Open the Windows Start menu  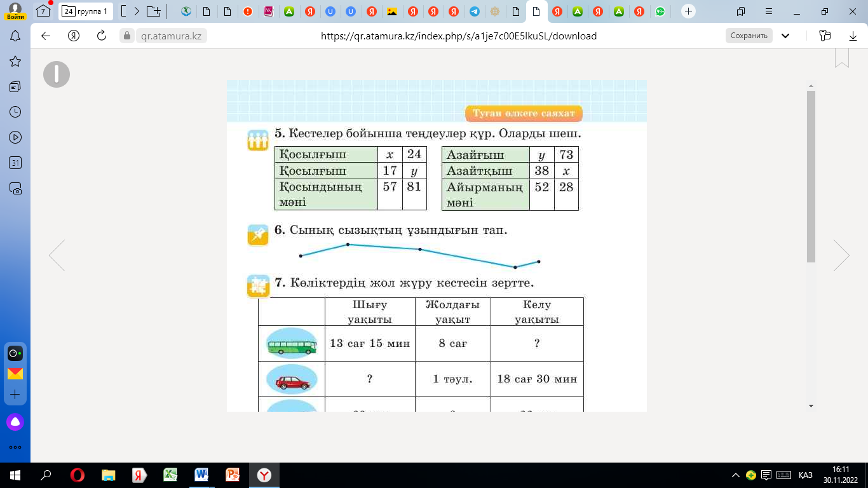pyautogui.click(x=15, y=475)
